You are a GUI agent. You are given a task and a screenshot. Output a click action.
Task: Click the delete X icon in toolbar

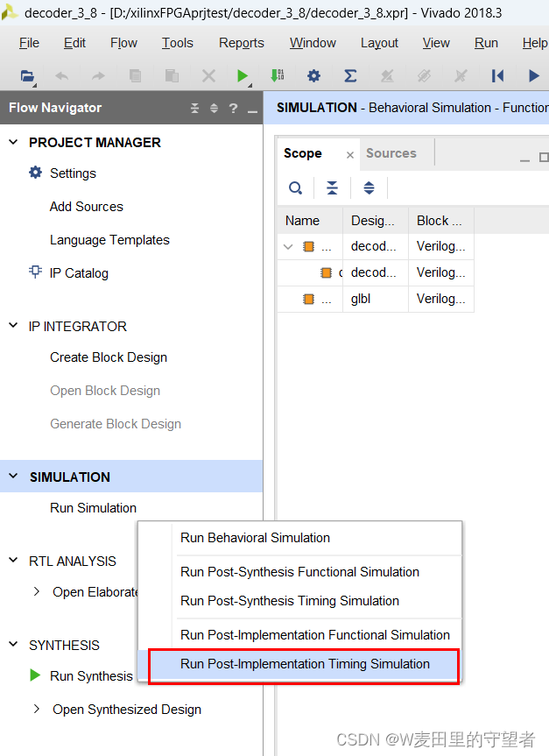tap(208, 75)
